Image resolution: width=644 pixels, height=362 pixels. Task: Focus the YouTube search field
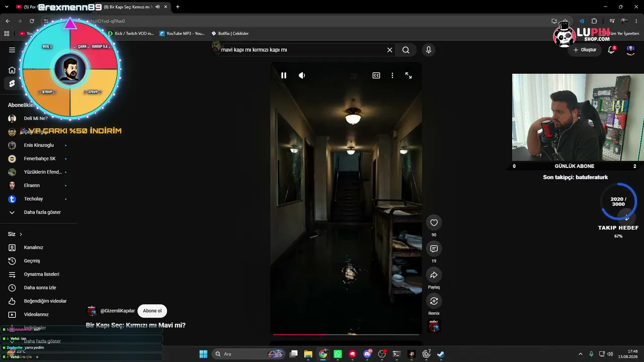point(302,50)
